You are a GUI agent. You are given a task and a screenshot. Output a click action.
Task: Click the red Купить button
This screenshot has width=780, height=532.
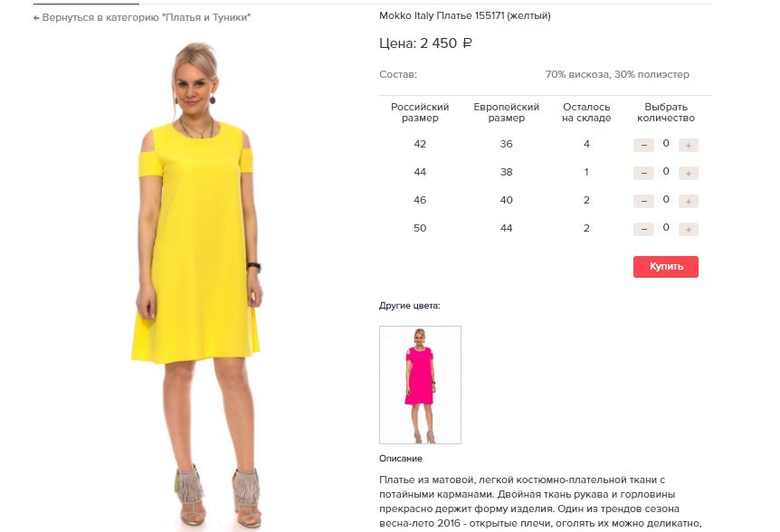pyautogui.click(x=666, y=267)
